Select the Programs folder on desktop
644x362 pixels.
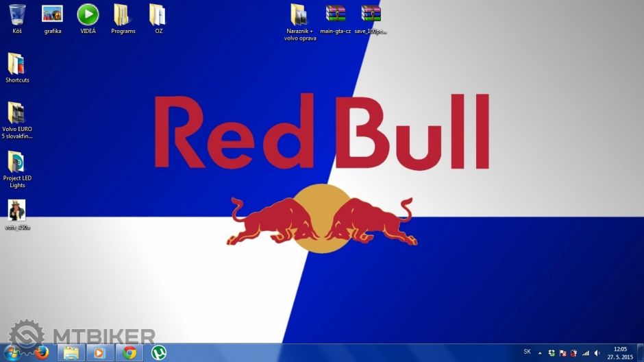pyautogui.click(x=123, y=14)
